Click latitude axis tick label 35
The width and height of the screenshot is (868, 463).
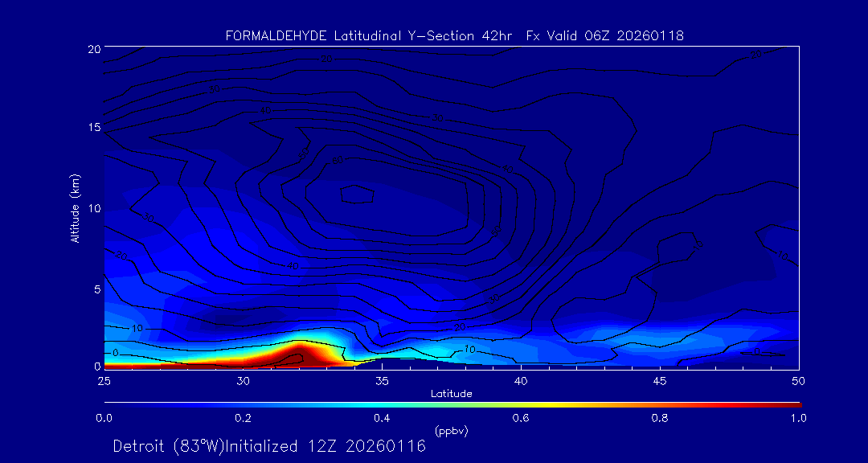pos(382,381)
